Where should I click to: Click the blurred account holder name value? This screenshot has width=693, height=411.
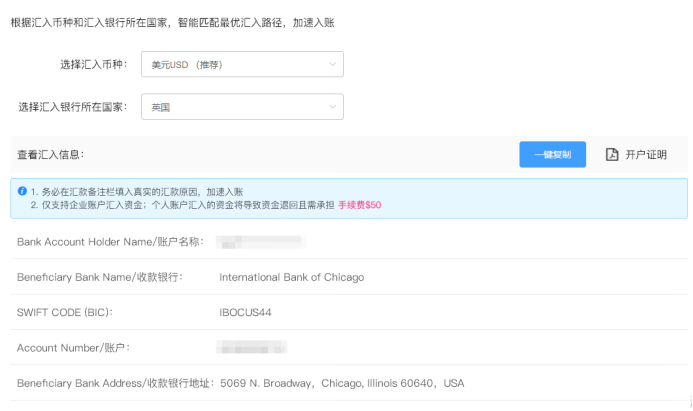(261, 242)
